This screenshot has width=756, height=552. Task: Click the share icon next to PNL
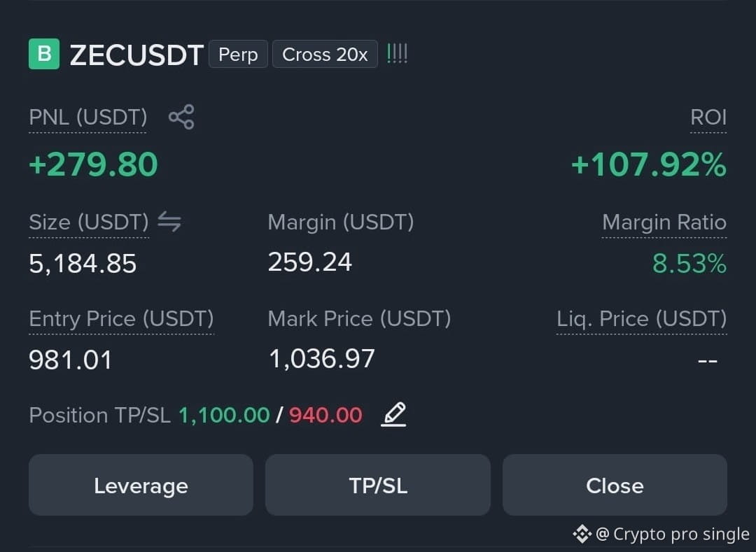coord(181,117)
